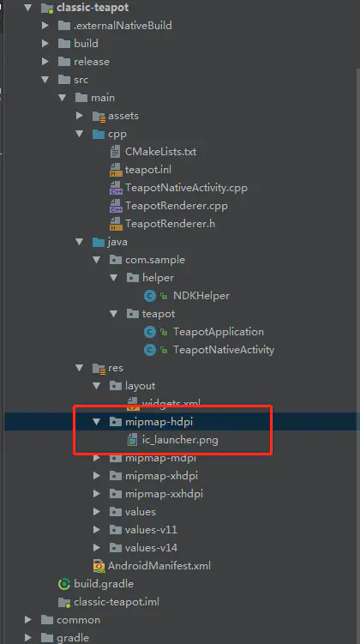Select the release folder label
Screen dimensions: 360x644
[x=92, y=62]
